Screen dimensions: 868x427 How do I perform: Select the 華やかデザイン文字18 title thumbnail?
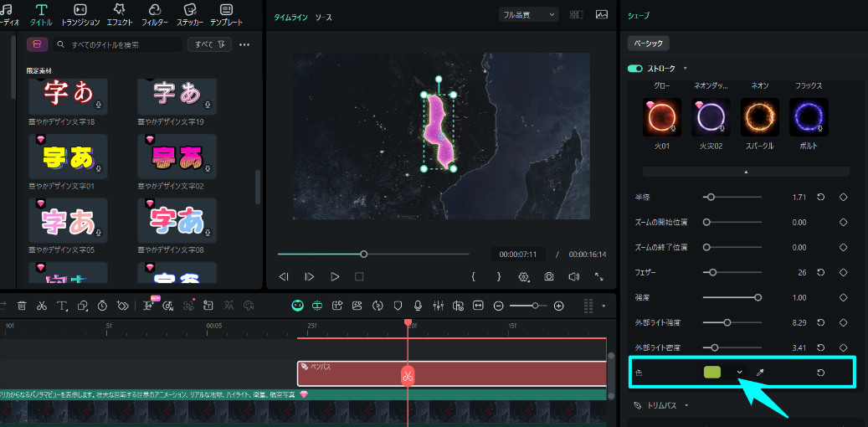[x=68, y=97]
